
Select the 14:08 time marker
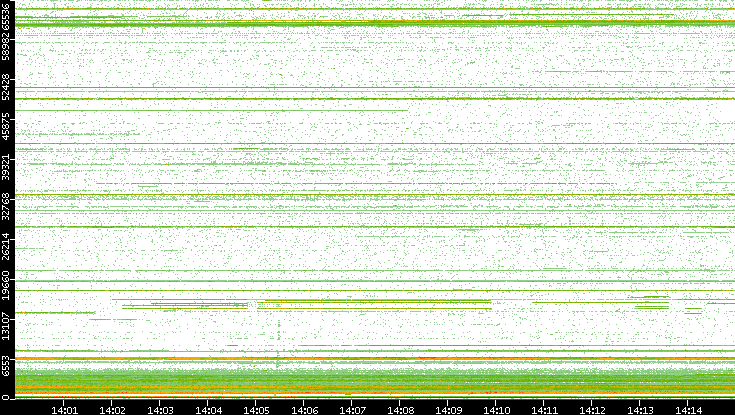[x=400, y=408]
